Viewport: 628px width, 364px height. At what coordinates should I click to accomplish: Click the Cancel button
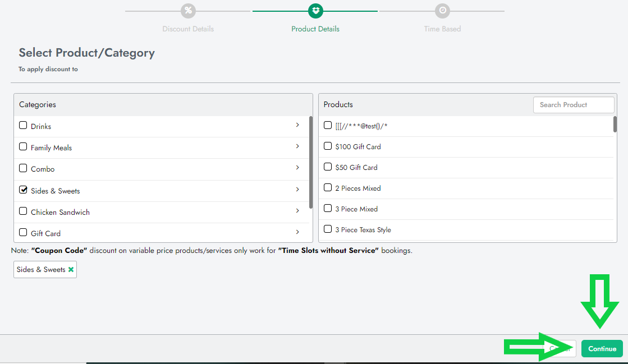[x=561, y=349]
